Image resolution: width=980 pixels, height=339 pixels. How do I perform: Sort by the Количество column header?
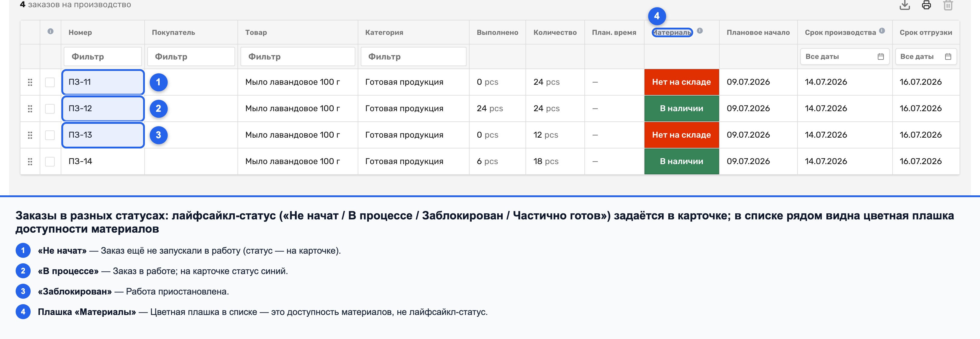click(x=555, y=32)
